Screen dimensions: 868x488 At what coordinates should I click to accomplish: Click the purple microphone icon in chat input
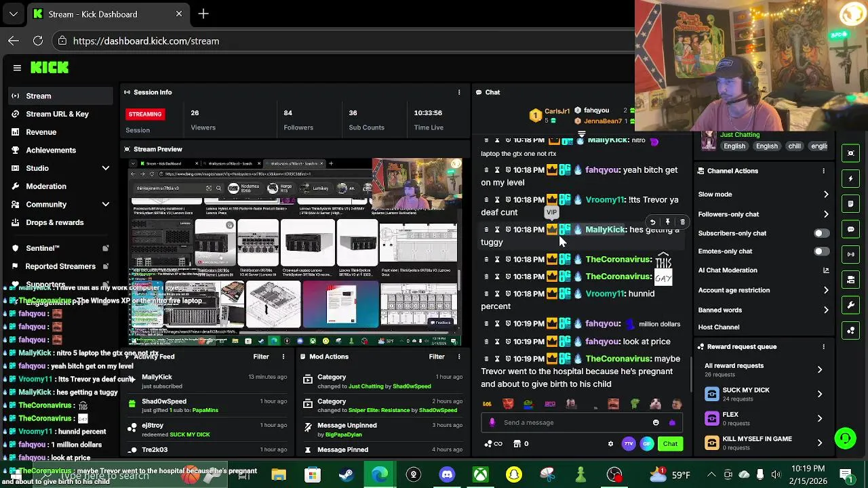(x=492, y=422)
